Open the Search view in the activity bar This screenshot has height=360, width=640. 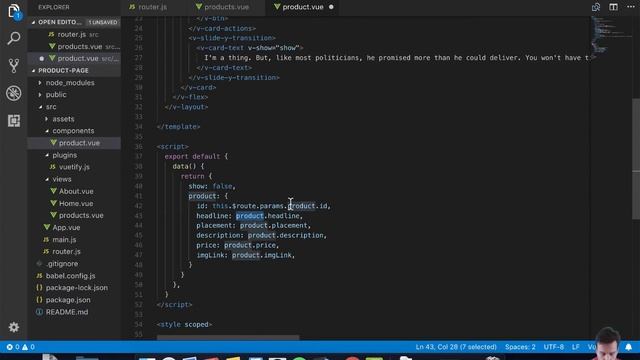13,38
